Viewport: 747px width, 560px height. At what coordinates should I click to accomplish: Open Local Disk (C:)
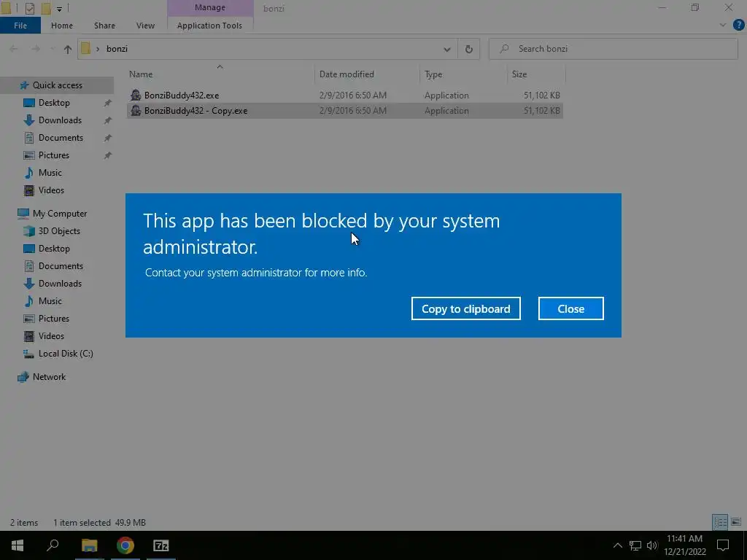pyautogui.click(x=66, y=354)
